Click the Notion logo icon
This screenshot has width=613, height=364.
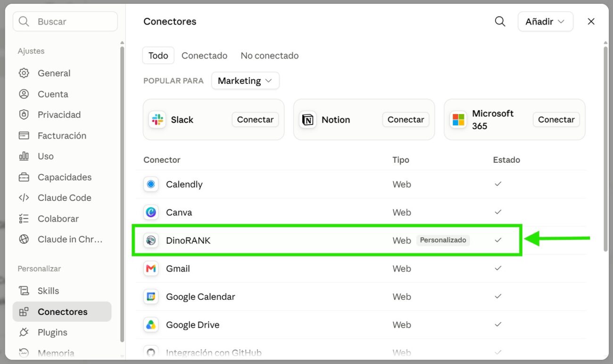307,120
